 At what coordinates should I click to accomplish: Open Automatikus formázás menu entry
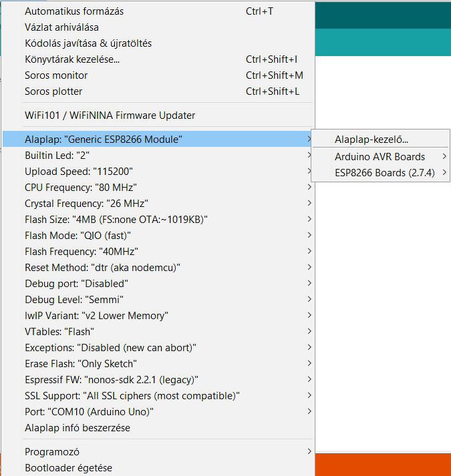click(x=74, y=11)
